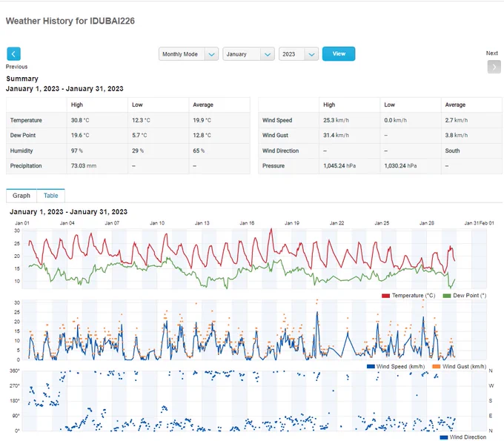Image resolution: width=504 pixels, height=441 pixels.
Task: Click the humidity high value 97 %
Action: pyautogui.click(x=77, y=150)
